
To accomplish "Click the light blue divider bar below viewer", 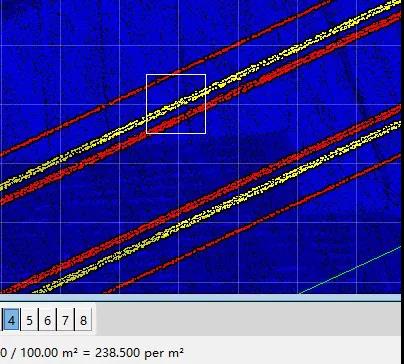I will (201, 298).
